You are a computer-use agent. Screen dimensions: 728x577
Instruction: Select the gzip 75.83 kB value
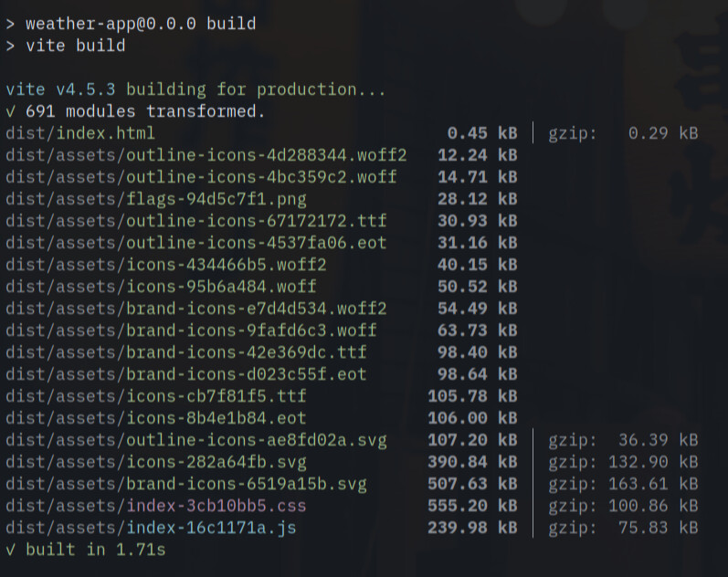pyautogui.click(x=623, y=529)
